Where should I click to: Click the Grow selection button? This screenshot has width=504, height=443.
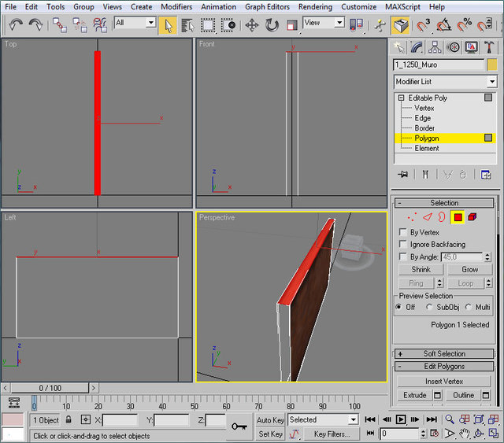tap(469, 269)
